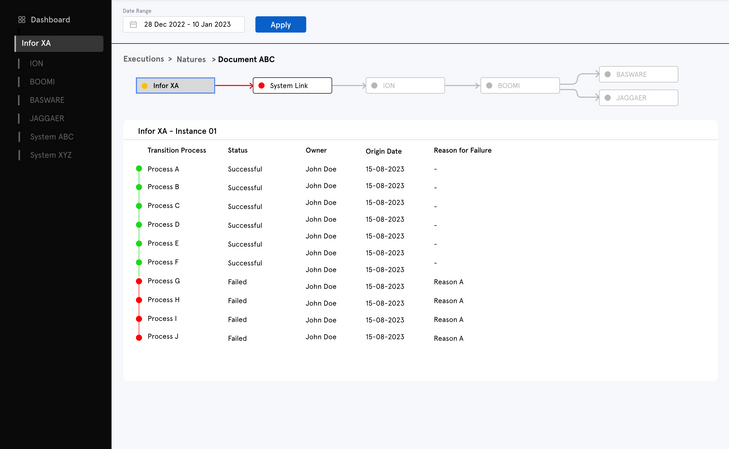Click the Process H row name
The height and width of the screenshot is (449, 729).
(163, 300)
